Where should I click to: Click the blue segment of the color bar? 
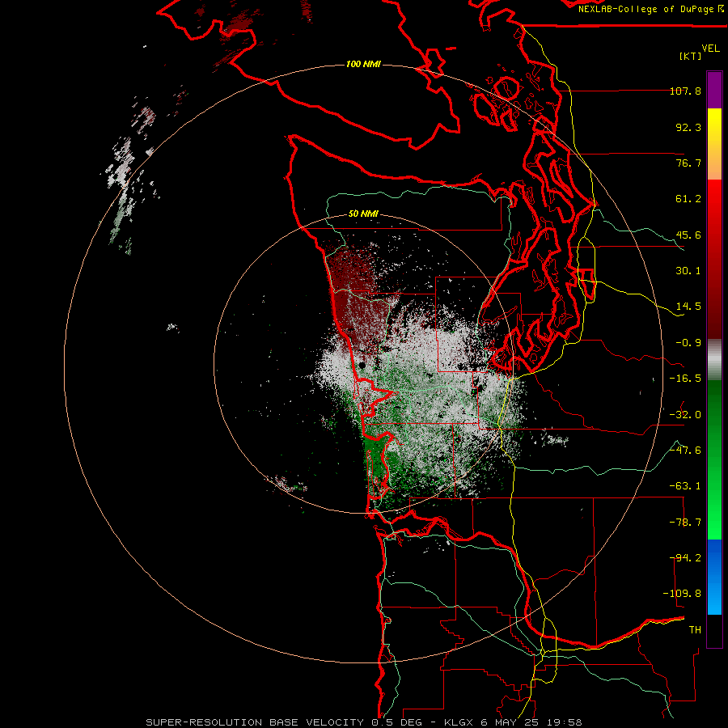coord(714,577)
